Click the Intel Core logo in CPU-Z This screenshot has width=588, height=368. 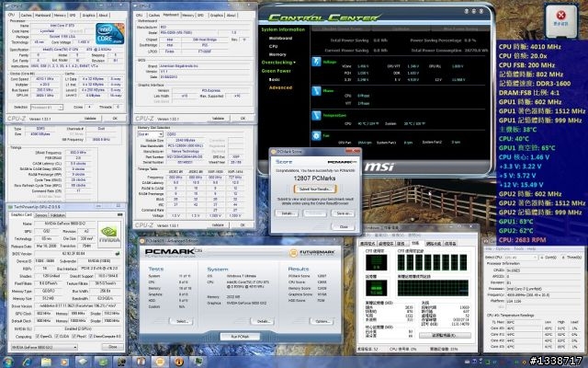coord(109,34)
